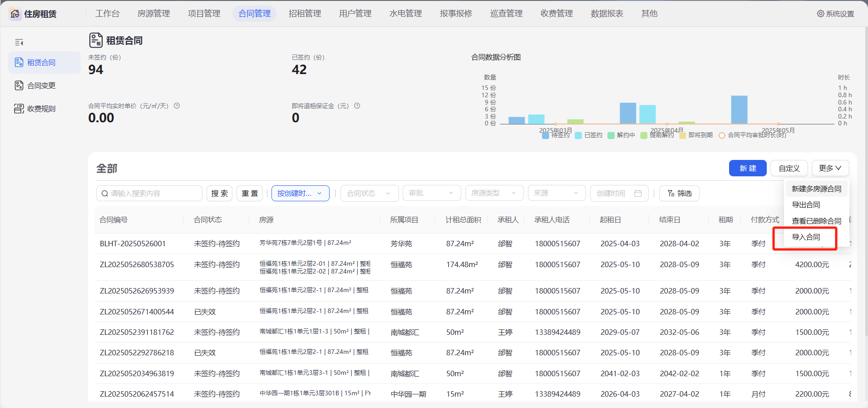This screenshot has width=868, height=408.
Task: Click the blue 新建 button
Action: (748, 168)
